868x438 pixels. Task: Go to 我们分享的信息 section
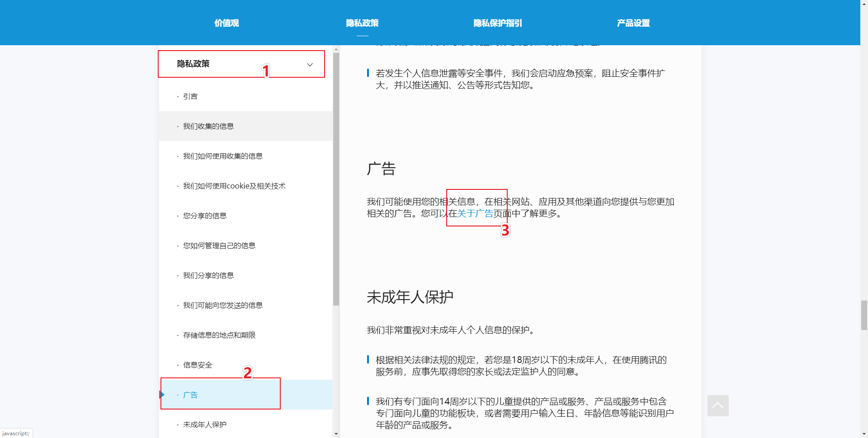[245, 275]
